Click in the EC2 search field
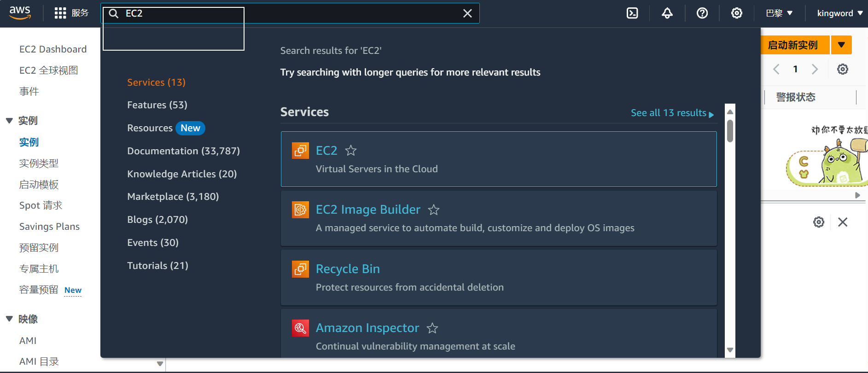Screen dimensions: 868x373 [x=290, y=13]
